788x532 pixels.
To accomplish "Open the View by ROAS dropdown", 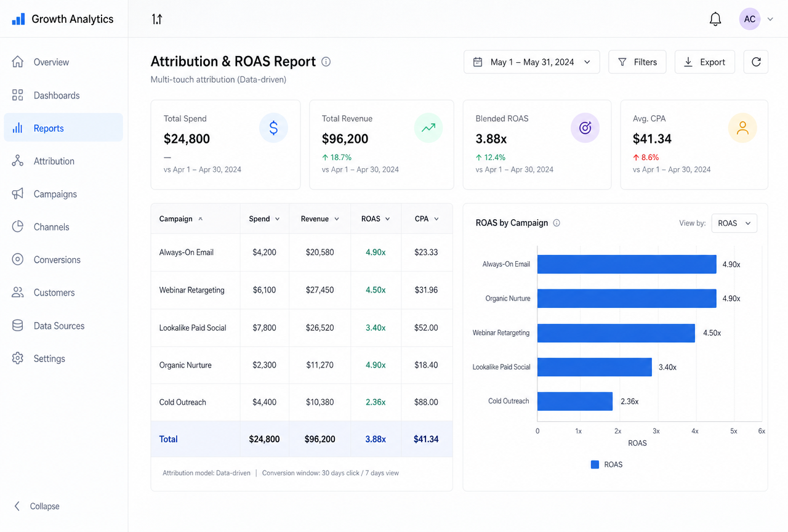I will click(x=734, y=224).
